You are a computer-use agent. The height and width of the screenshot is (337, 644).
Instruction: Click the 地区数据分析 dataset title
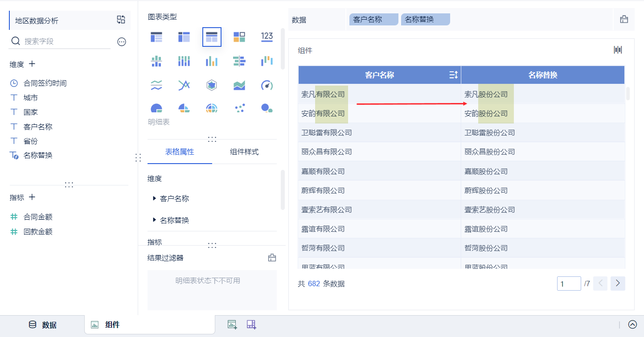click(37, 21)
